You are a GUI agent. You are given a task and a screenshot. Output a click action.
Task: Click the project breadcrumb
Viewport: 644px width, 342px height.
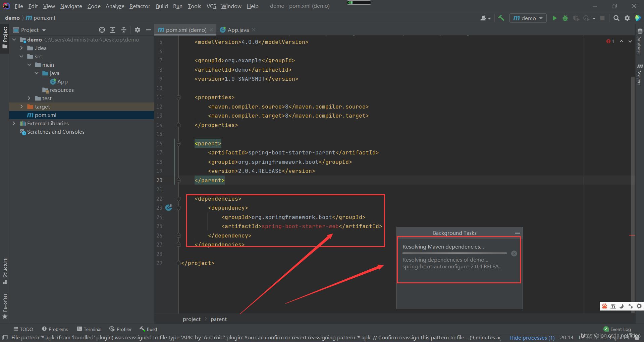point(192,319)
